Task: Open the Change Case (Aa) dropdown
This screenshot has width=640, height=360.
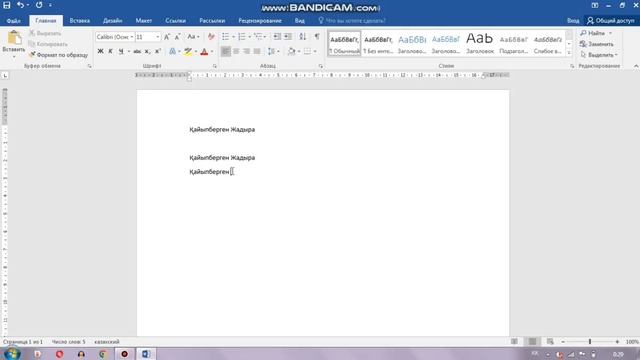Action: 193,37
